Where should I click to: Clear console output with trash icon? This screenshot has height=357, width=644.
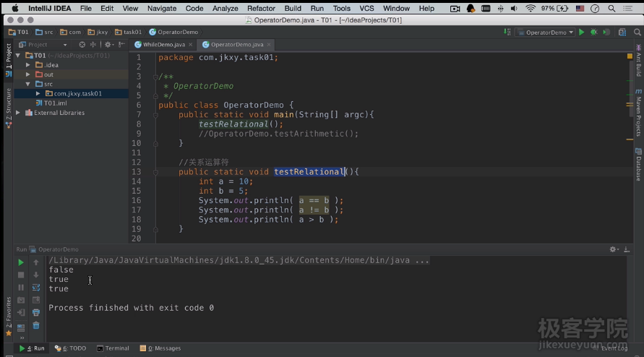click(36, 325)
